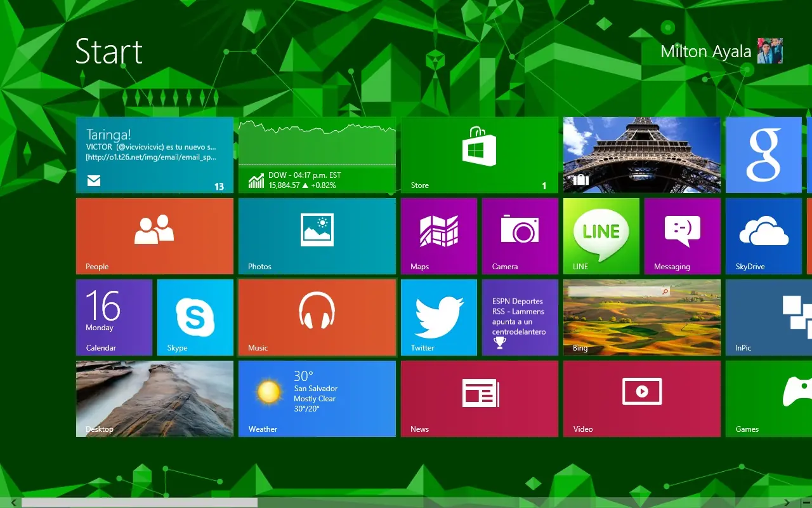Open the People tile

coord(155,236)
